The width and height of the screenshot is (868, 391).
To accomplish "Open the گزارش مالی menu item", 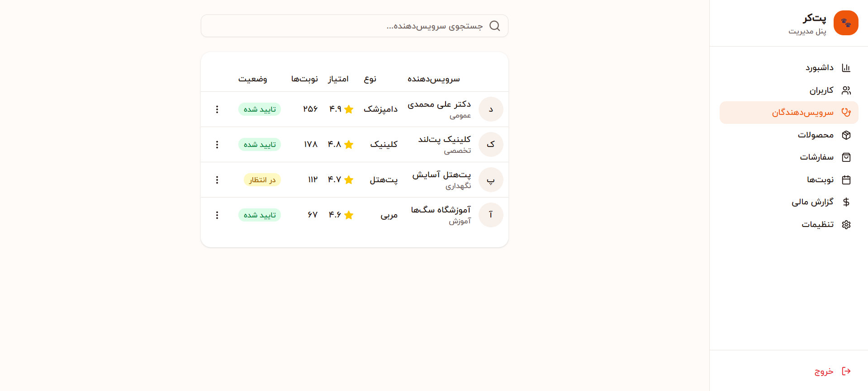I will coord(789,202).
